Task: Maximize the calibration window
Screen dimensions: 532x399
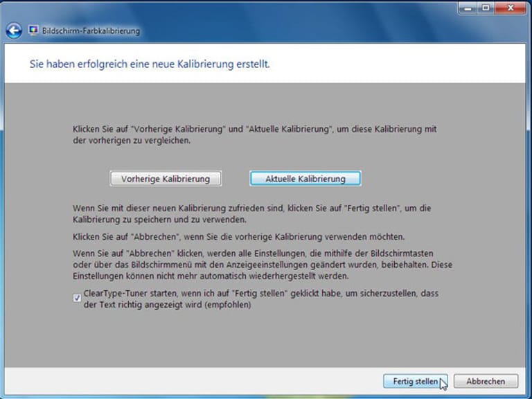Action: (486, 8)
